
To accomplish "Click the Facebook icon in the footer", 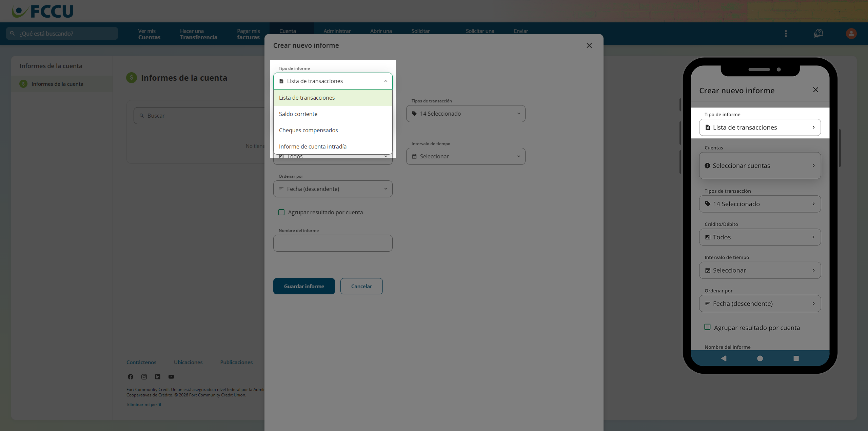I will [x=131, y=377].
